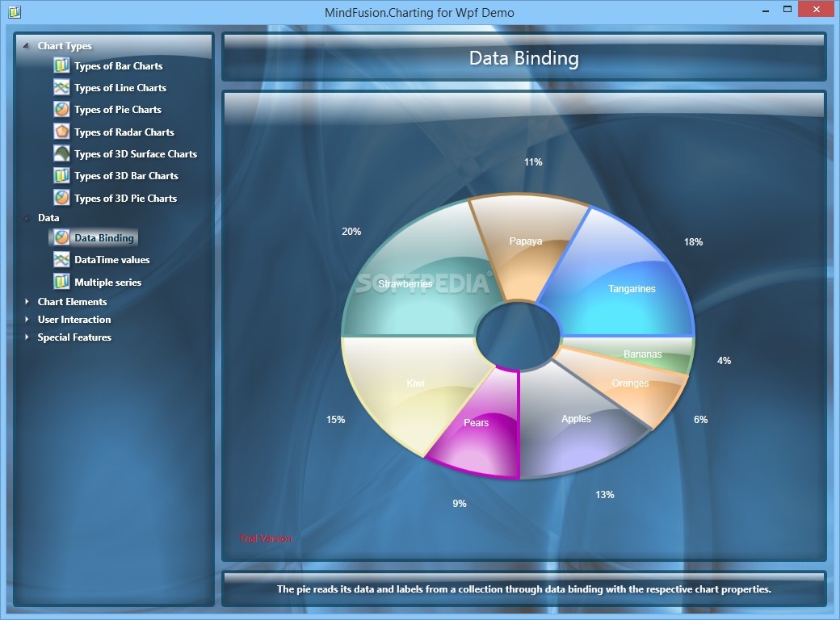Click the Types of 3D Bar Charts icon

pyautogui.click(x=61, y=176)
